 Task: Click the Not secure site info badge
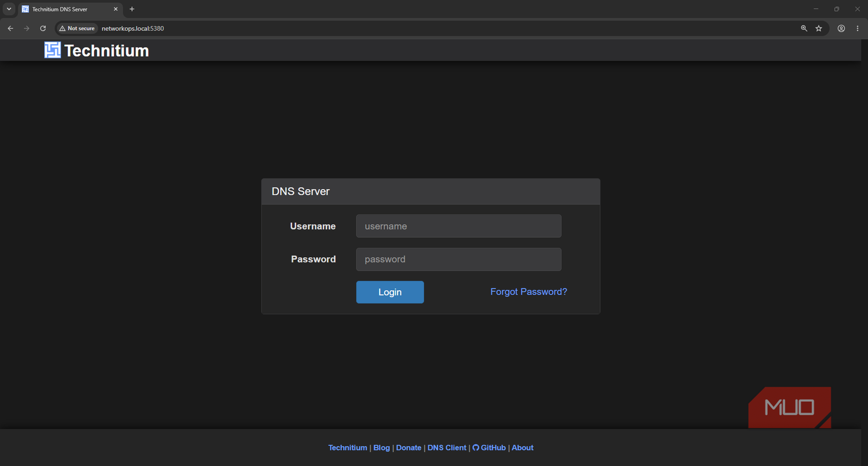tap(77, 28)
